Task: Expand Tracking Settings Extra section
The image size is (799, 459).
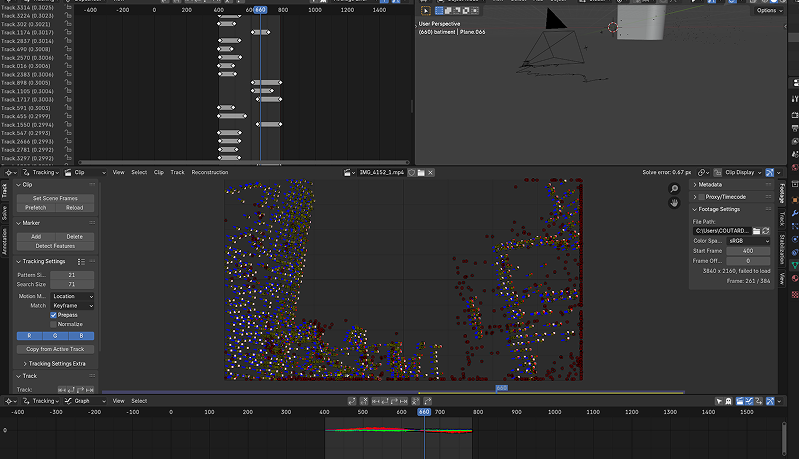Action: click(x=55, y=363)
